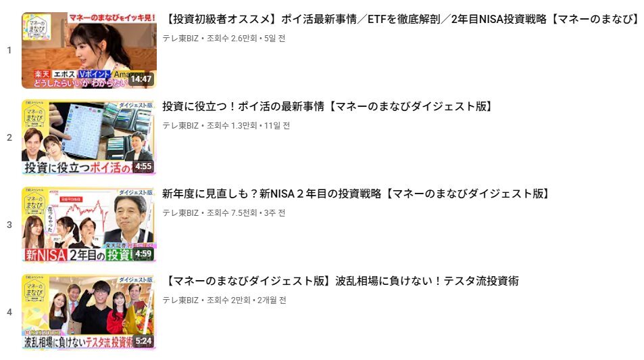Open the first video thumbnail with 14:47 duration
644x360 pixels.
pyautogui.click(x=89, y=50)
